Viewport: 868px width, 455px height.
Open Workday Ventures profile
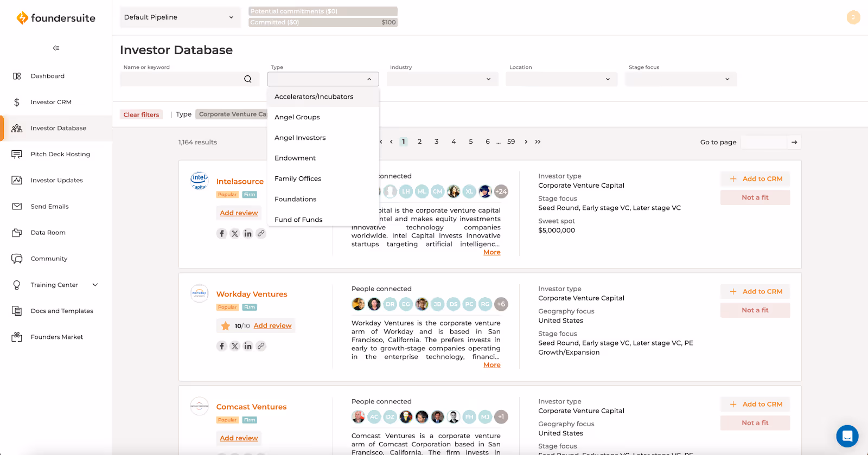coord(252,294)
